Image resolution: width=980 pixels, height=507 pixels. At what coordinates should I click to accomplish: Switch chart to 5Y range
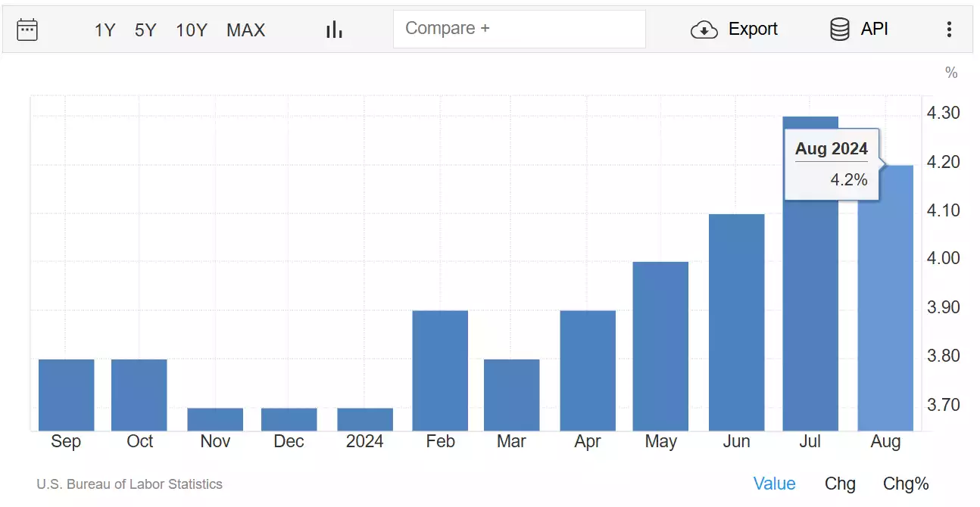tap(145, 30)
